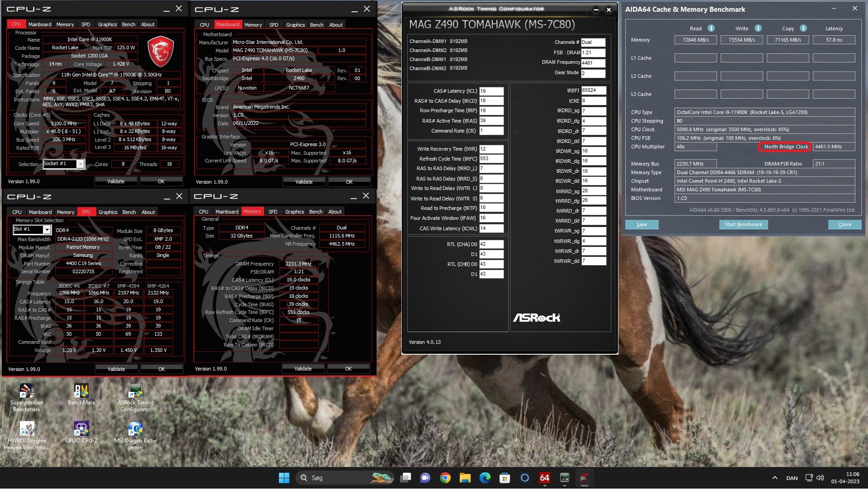Viewport: 868px width, 494px height.
Task: Launch Google Chrome from the taskbar
Action: pos(445,478)
